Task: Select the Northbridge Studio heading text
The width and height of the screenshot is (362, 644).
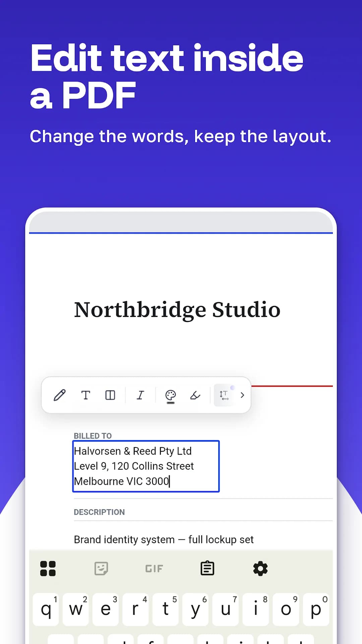Action: [x=177, y=310]
